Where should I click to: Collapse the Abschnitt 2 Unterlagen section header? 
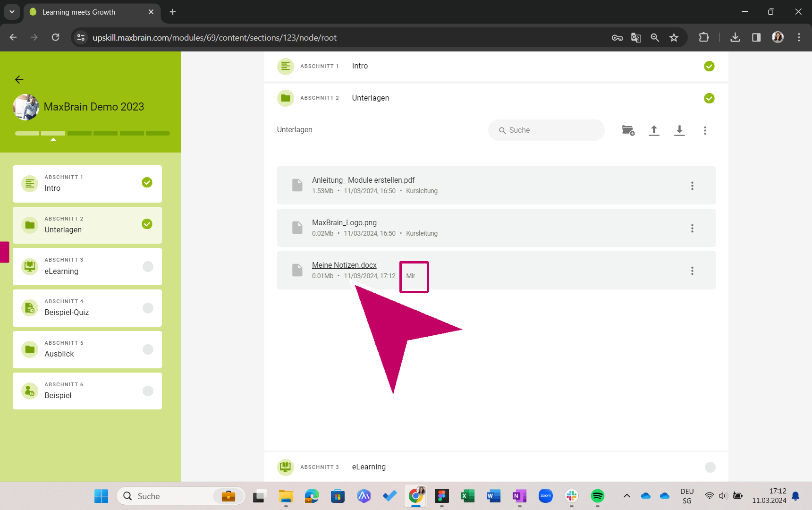click(496, 98)
